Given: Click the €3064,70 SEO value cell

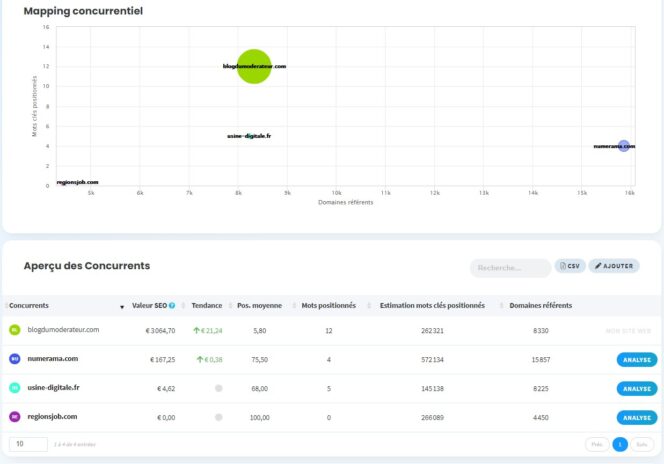Looking at the screenshot, I should coord(160,331).
